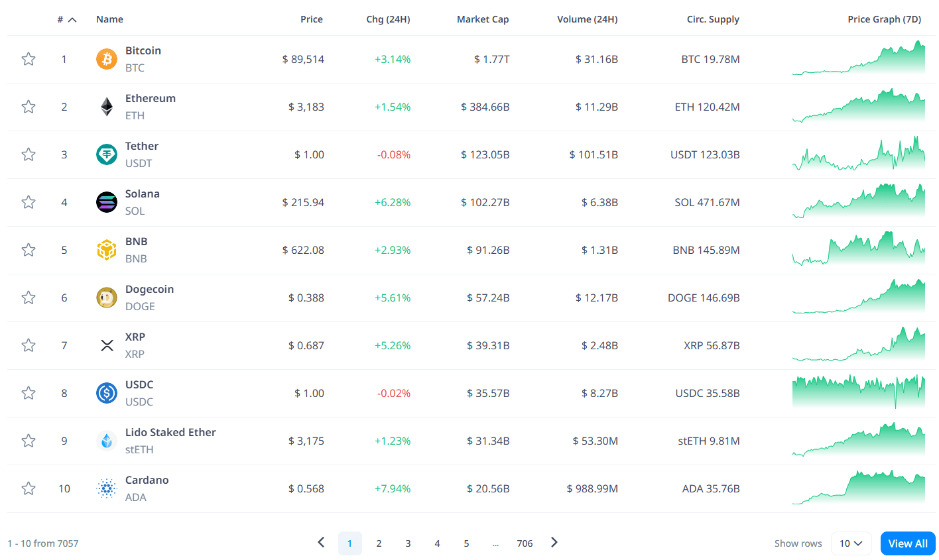Image resolution: width=939 pixels, height=560 pixels.
Task: Open the Show rows dropdown
Action: [851, 543]
